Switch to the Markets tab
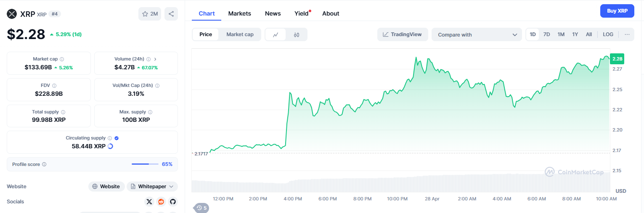The image size is (644, 213). coord(240,13)
